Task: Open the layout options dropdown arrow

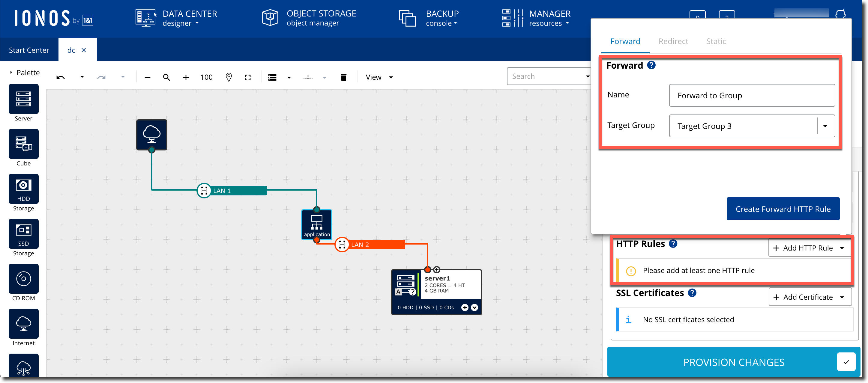Action: coord(289,77)
